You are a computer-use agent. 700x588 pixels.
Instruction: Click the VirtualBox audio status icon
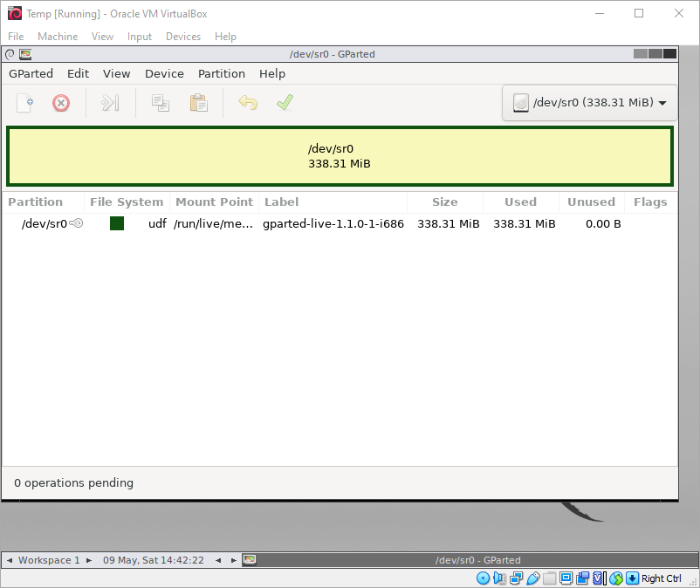[499, 578]
